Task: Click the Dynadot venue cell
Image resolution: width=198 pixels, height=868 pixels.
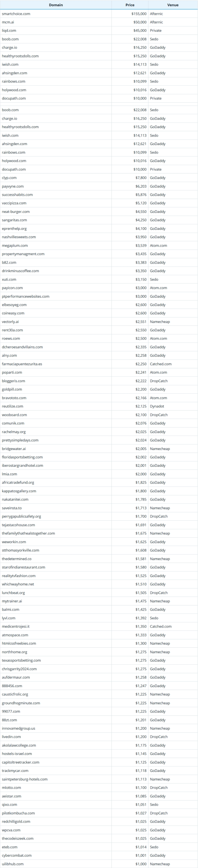Action: pos(157,406)
